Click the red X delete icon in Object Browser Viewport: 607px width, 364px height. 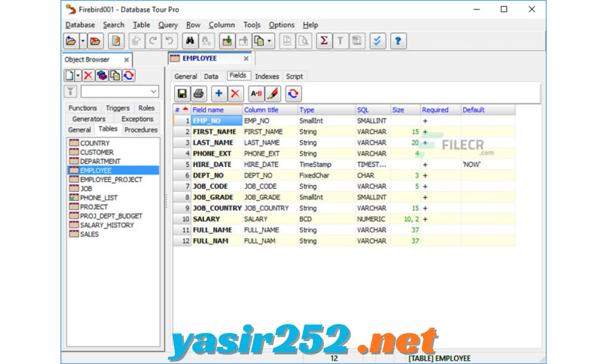pyautogui.click(x=89, y=75)
